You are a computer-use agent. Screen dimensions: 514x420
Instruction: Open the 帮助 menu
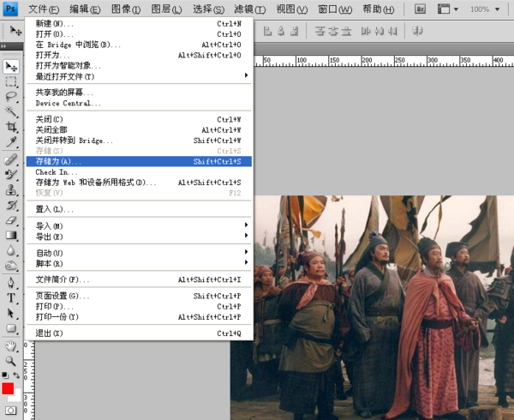[x=379, y=9]
